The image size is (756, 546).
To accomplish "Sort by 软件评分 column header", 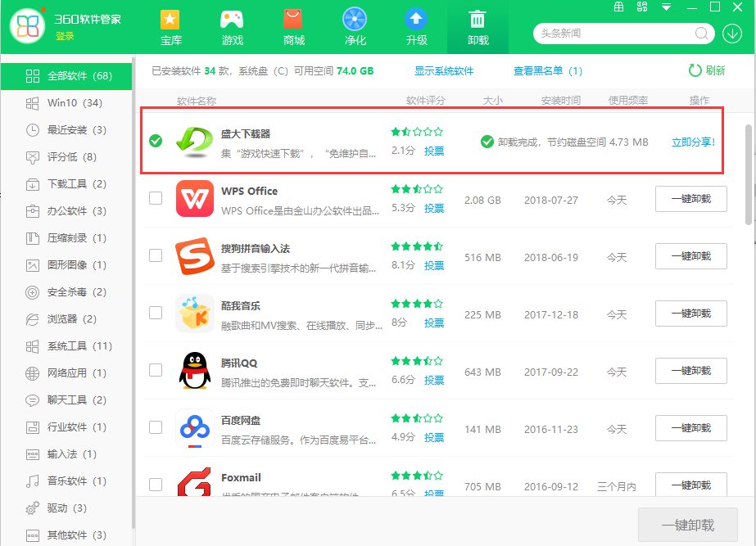I will coord(426,100).
